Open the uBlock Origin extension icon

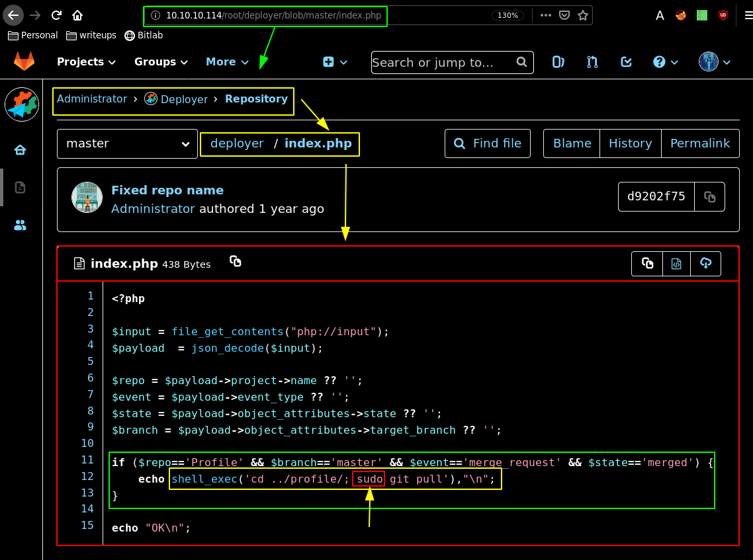(723, 15)
